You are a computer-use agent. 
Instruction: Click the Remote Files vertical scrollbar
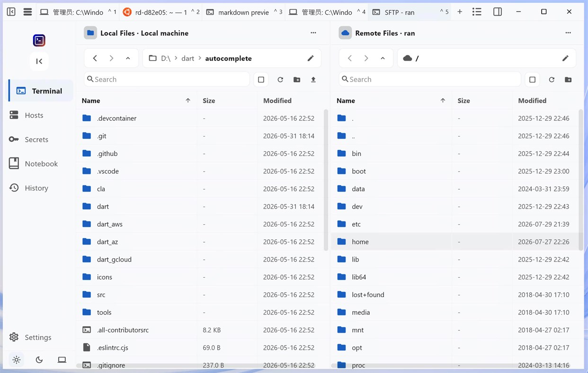(x=581, y=180)
